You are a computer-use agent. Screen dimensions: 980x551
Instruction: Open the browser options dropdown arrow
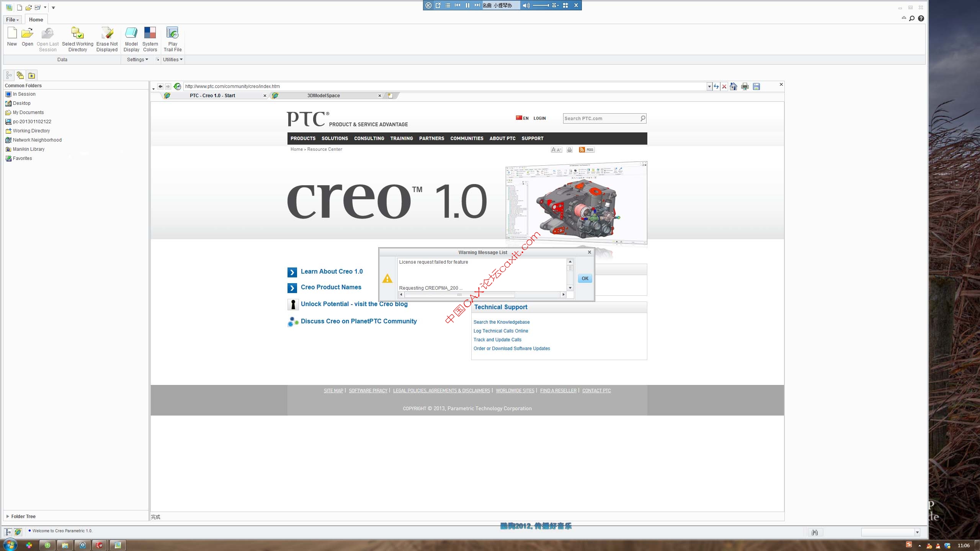154,88
